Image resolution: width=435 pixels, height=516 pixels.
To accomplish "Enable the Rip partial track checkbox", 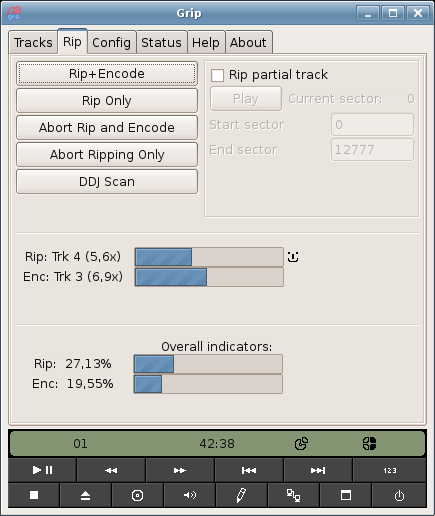I will [217, 75].
